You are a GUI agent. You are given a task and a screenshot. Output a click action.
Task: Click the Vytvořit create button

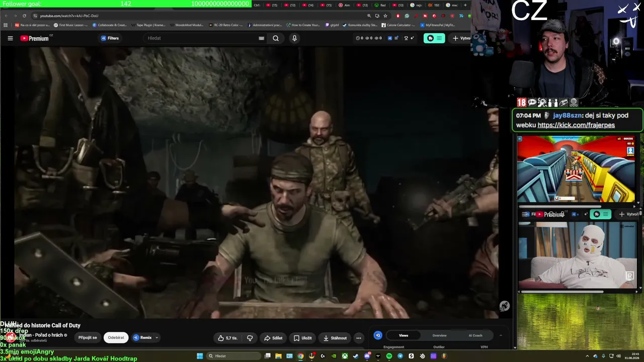[x=461, y=38]
